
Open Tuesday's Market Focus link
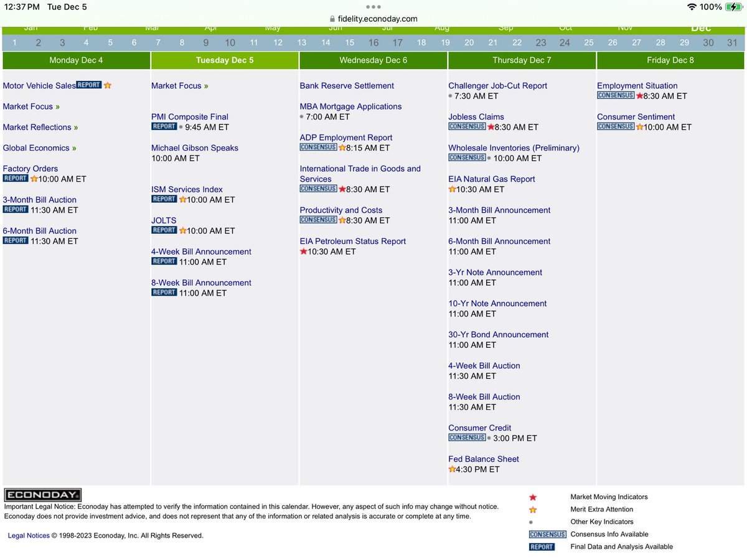point(180,86)
